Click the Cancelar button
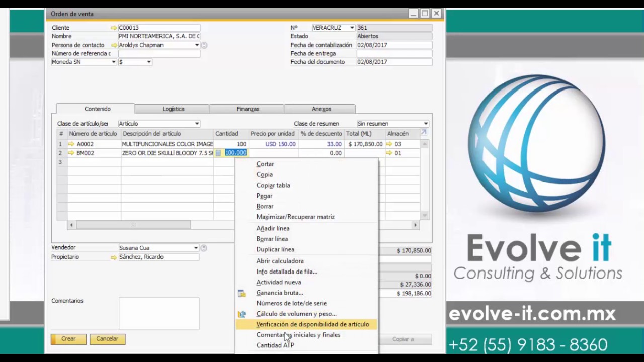 pos(107,339)
